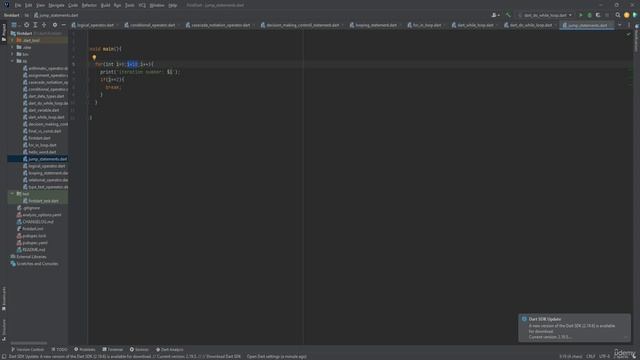The width and height of the screenshot is (640, 360).
Task: Select hello_word.dart in project tree
Action: click(x=42, y=152)
